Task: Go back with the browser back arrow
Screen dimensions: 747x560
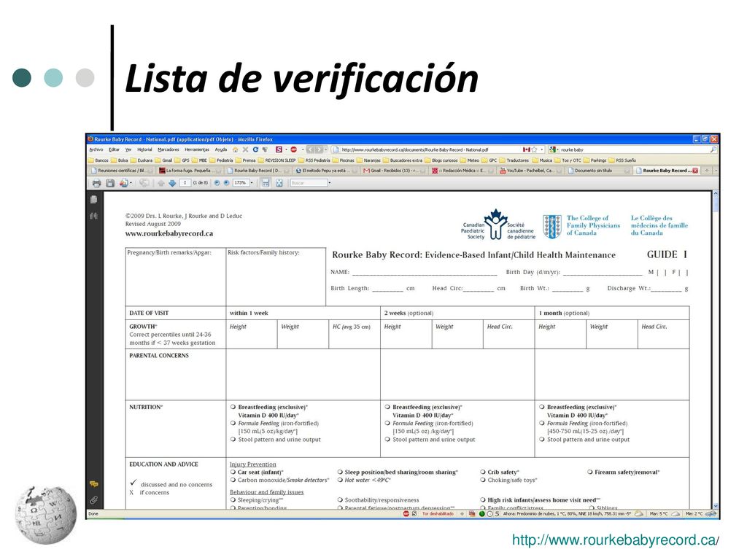Action: click(310, 149)
